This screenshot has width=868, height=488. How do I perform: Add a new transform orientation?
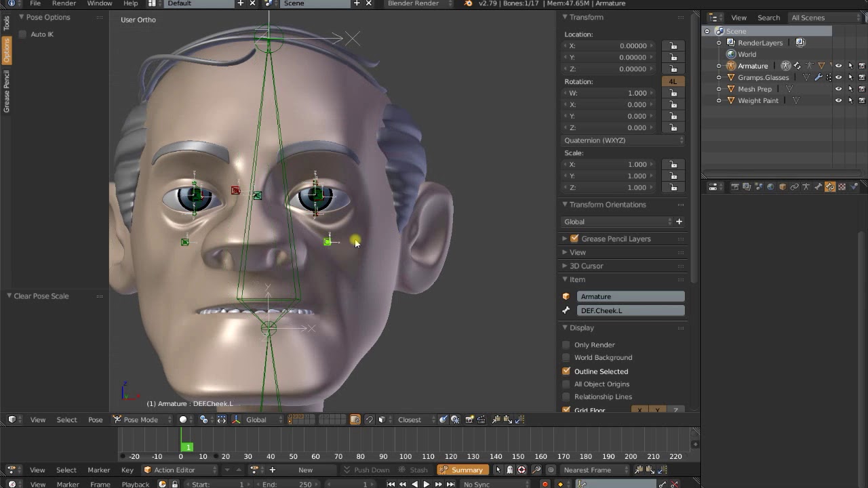pos(679,222)
